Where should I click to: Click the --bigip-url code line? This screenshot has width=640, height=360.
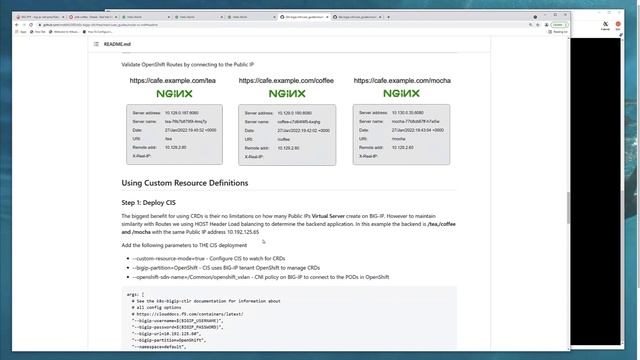(x=166, y=333)
